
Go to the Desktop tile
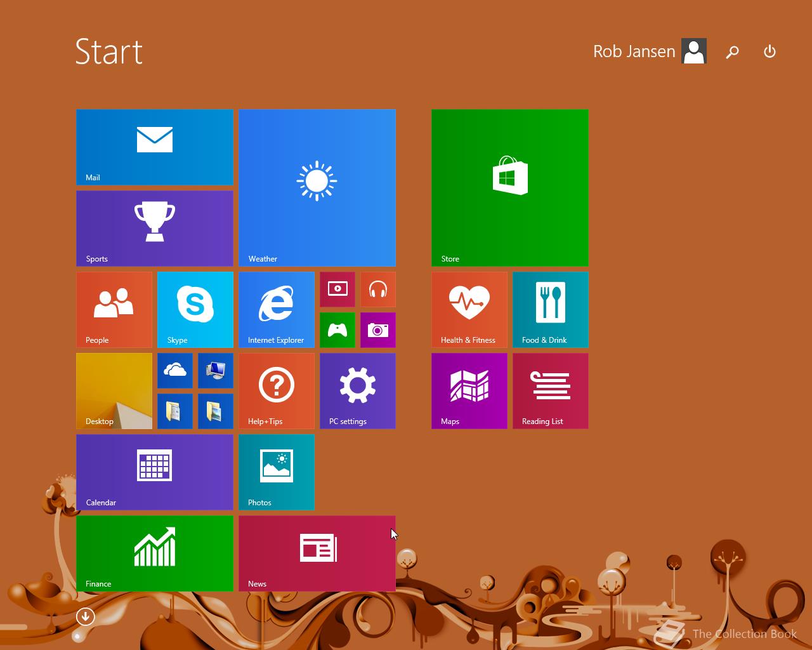[114, 391]
